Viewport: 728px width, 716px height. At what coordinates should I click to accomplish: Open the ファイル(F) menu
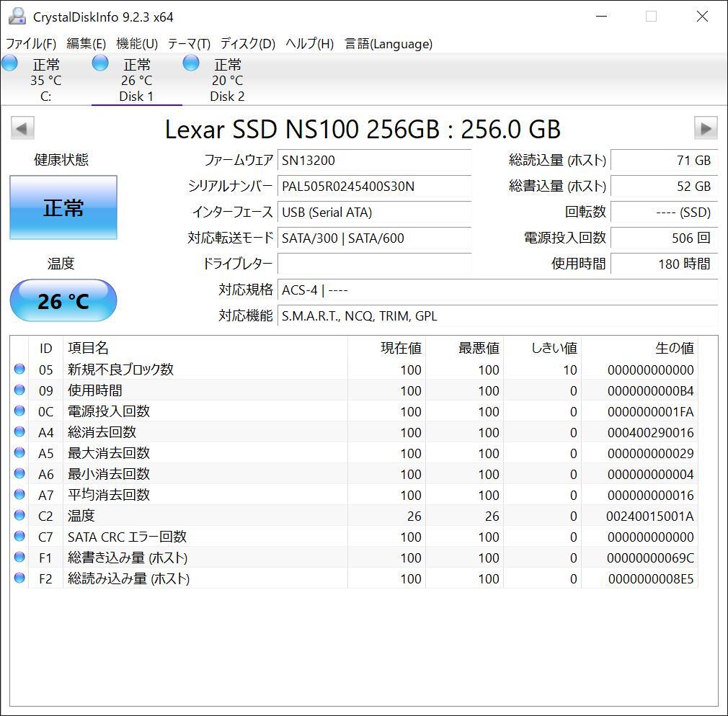[x=31, y=44]
